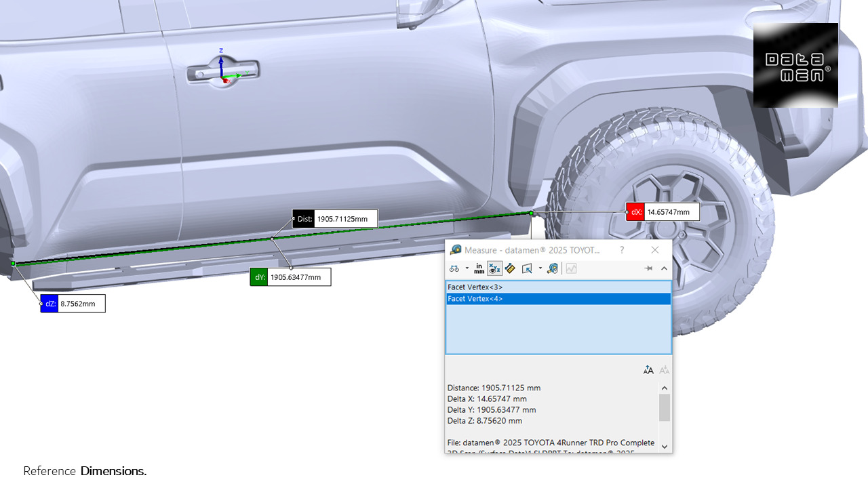Click the File name line in results
Image resolution: width=868 pixels, height=488 pixels.
coord(551,442)
